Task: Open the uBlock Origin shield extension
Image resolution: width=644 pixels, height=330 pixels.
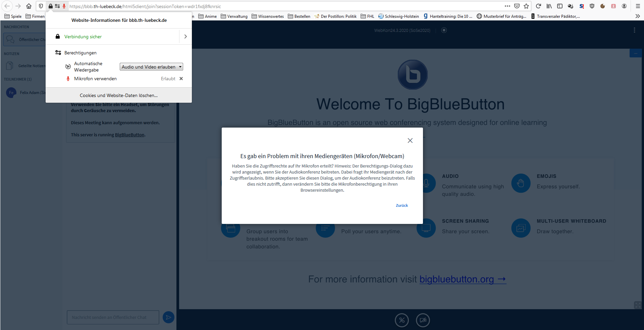Action: click(592, 6)
